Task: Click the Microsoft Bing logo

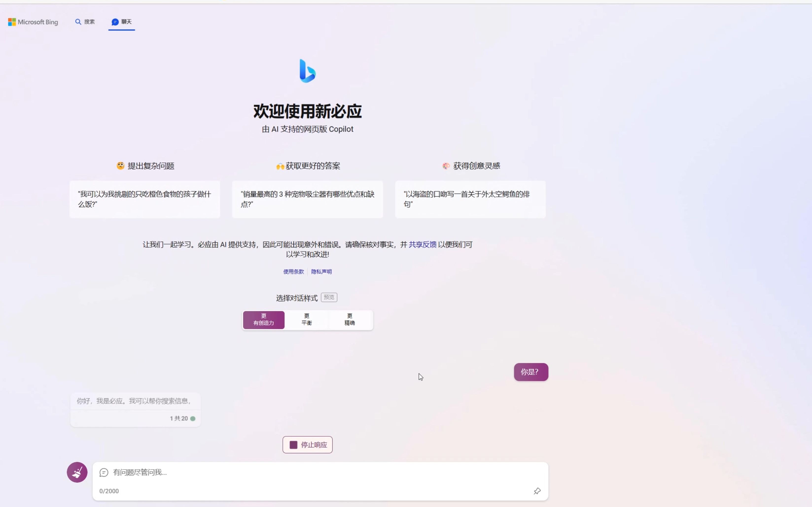Action: 33,22
